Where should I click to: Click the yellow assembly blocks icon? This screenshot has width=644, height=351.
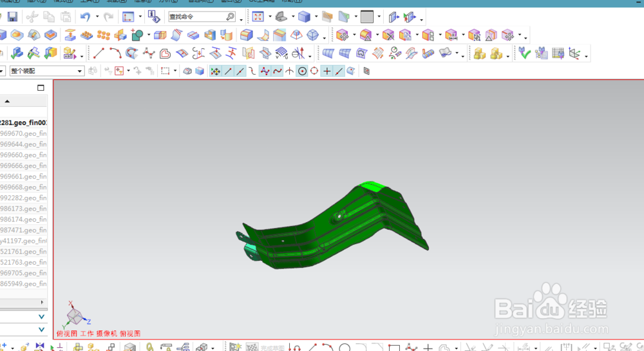pos(479,53)
